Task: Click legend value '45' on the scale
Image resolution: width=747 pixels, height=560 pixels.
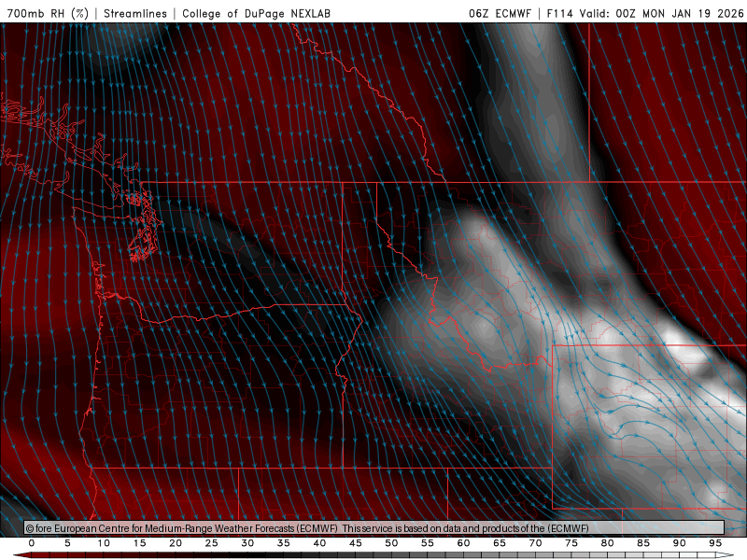Action: pos(356,543)
